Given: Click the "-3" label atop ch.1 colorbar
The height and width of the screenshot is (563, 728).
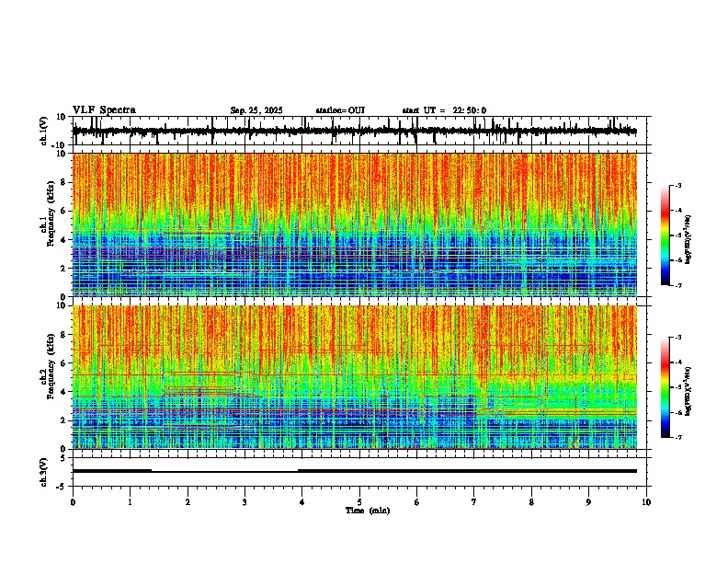Looking at the screenshot, I should (x=678, y=185).
